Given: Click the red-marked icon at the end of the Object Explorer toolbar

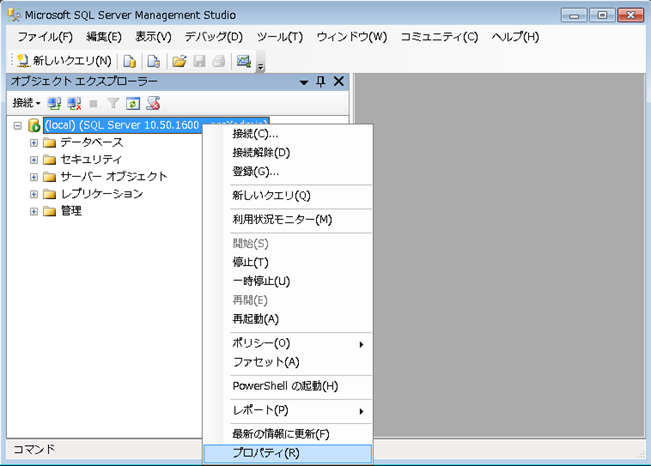Looking at the screenshot, I should [x=153, y=103].
